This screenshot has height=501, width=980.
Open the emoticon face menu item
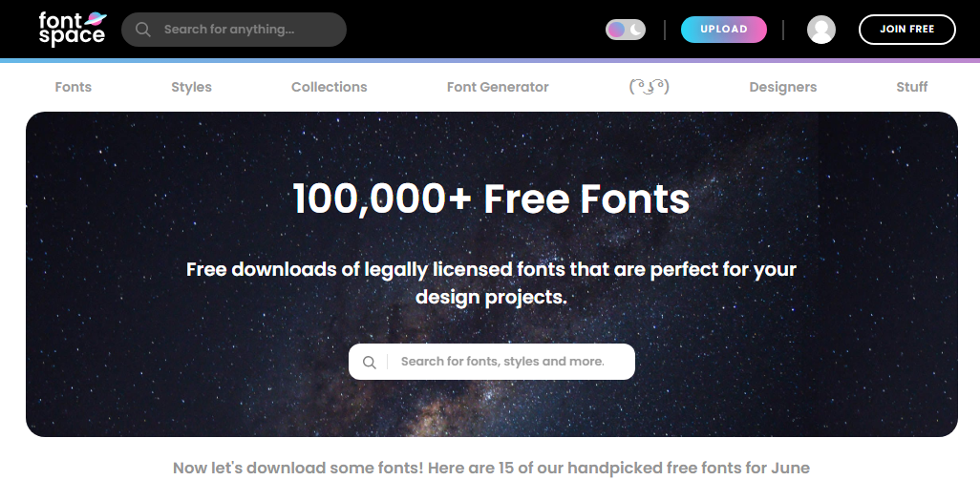pos(649,86)
